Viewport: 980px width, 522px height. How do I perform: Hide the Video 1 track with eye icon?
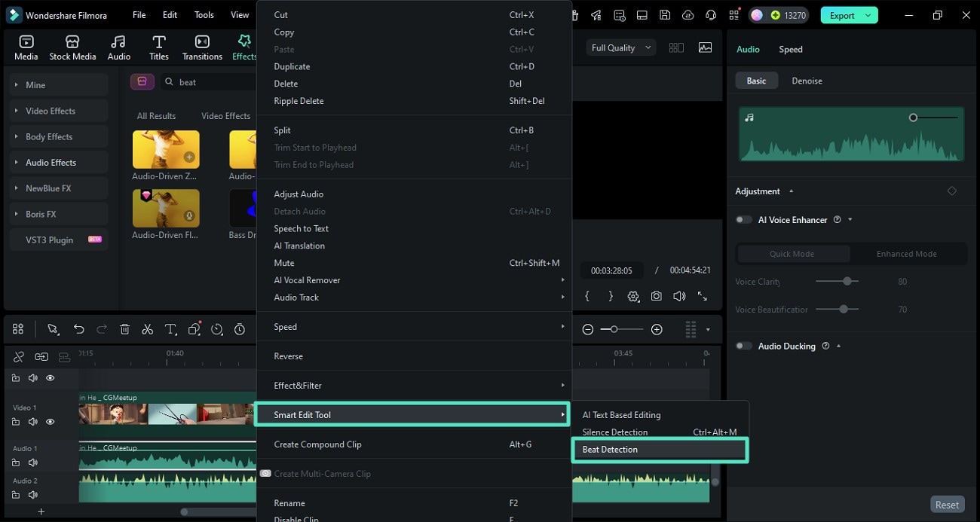[x=51, y=422]
